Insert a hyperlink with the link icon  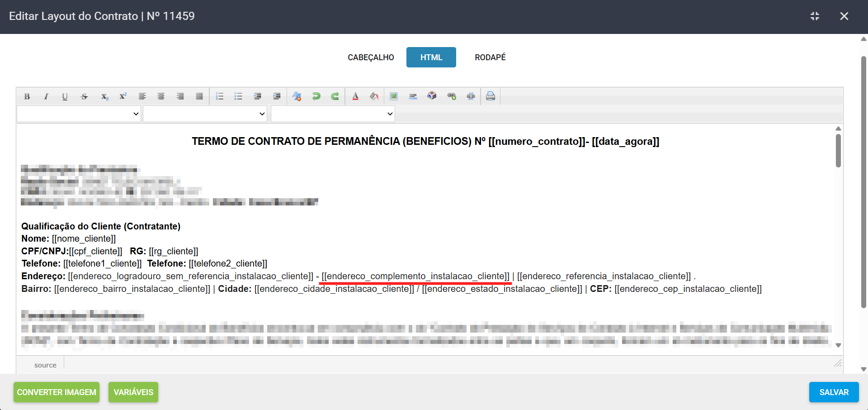[451, 96]
